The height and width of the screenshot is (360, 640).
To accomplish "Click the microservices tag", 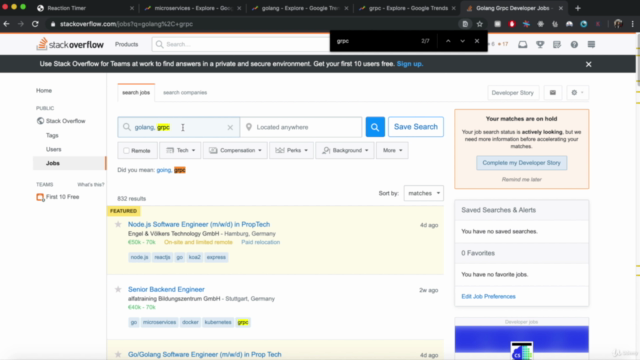I will (159, 322).
